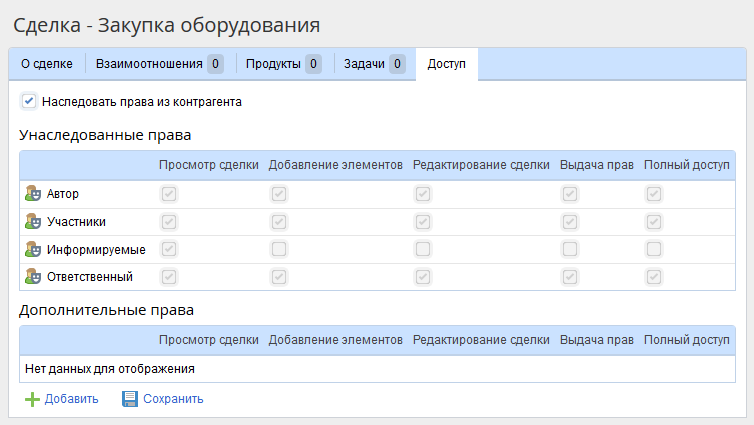Select the Доступ tab
754x425 pixels.
pos(447,64)
